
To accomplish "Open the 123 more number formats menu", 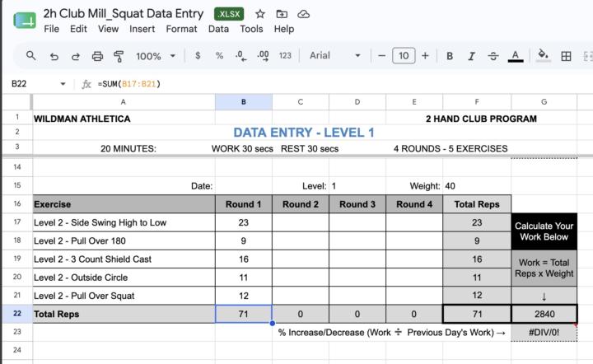I will coord(285,56).
